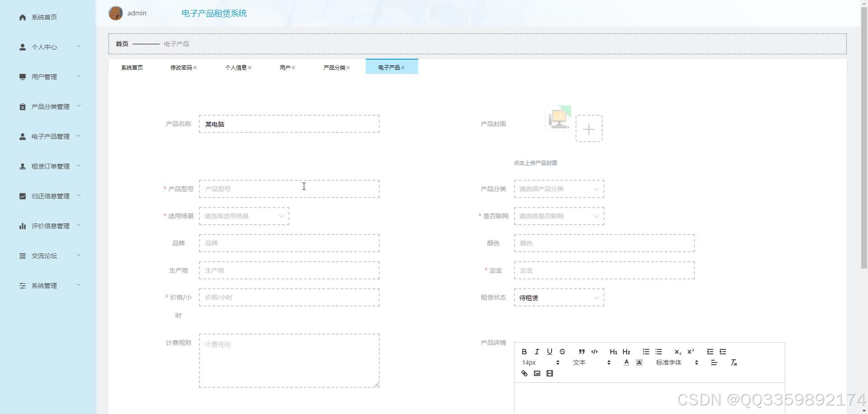
Task: Focus the 颜色 input field
Action: [604, 243]
